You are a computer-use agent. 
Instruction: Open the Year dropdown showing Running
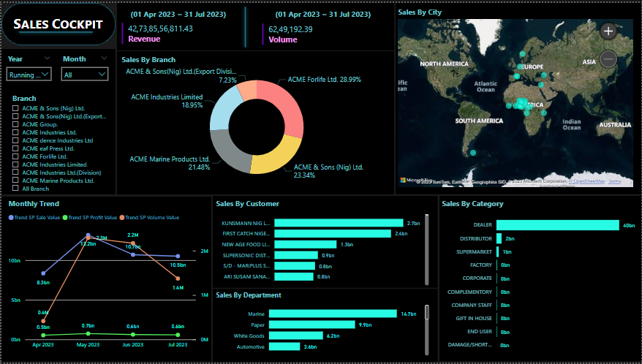pyautogui.click(x=29, y=75)
